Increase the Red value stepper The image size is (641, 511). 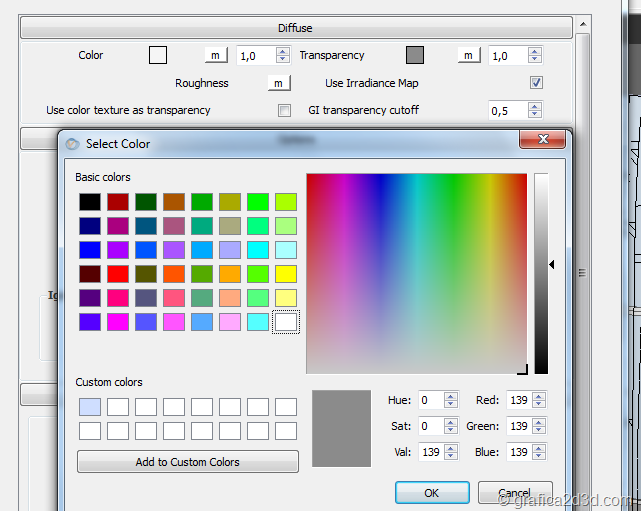point(539,396)
